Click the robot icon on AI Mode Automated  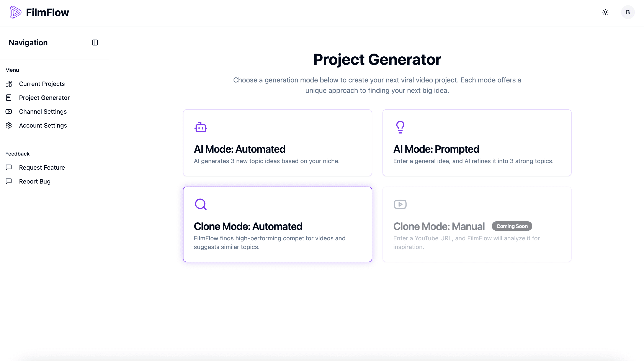[201, 127]
